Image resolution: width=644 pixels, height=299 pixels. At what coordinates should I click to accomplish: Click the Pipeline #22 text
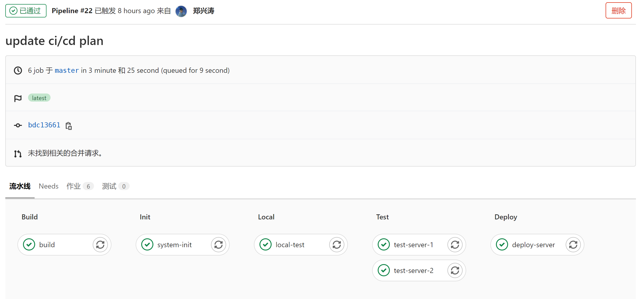(x=72, y=11)
